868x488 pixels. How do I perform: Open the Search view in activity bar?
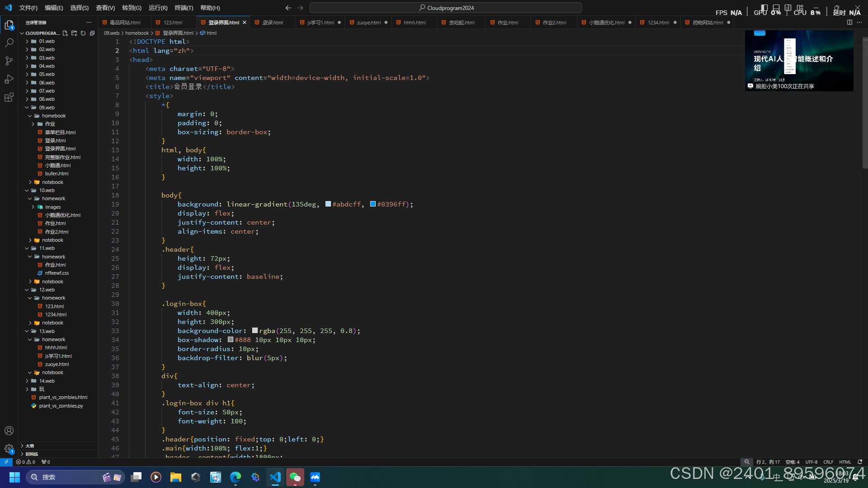tap(9, 43)
